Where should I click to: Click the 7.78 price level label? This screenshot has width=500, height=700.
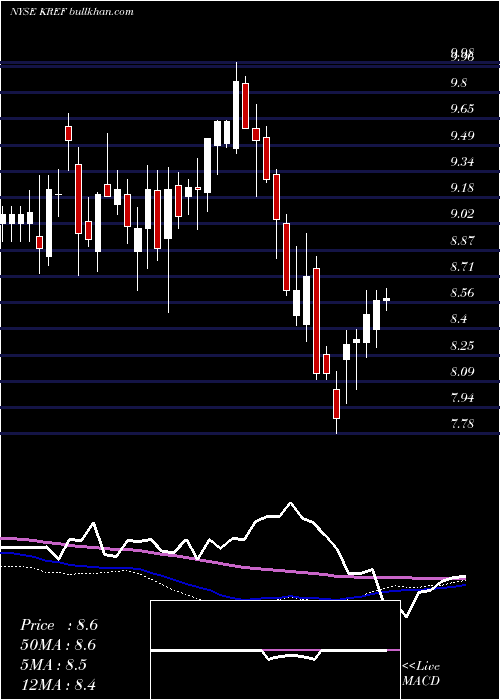(462, 423)
